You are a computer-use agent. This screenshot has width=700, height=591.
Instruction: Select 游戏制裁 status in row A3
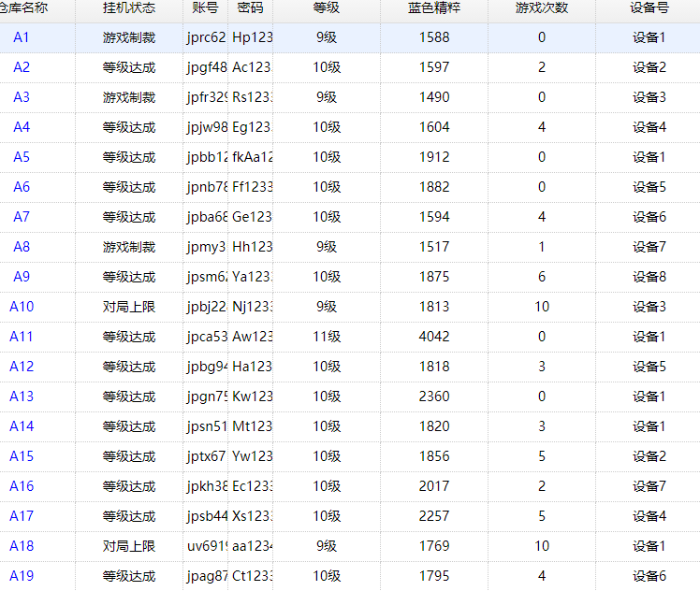click(129, 97)
